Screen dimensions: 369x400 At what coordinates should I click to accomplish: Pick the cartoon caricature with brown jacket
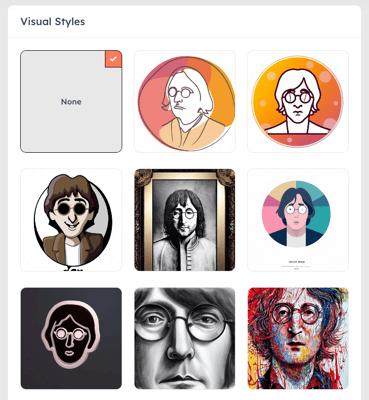tap(71, 220)
